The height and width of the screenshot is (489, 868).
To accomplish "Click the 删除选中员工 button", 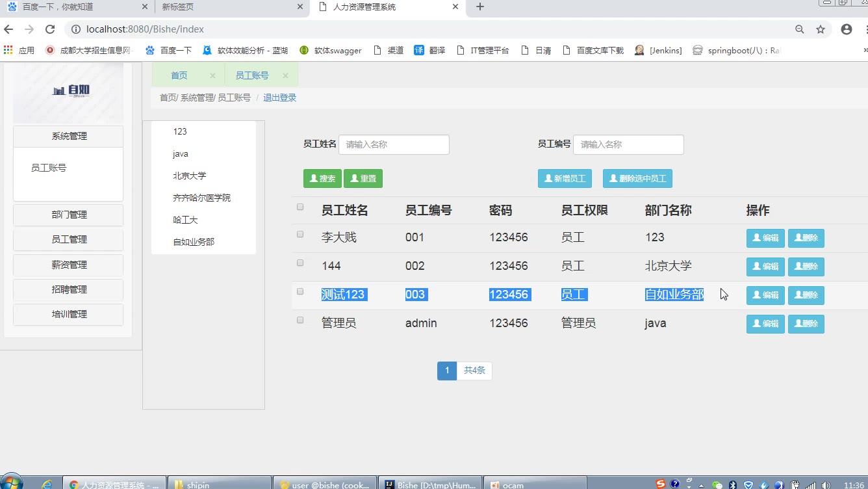I will [637, 179].
